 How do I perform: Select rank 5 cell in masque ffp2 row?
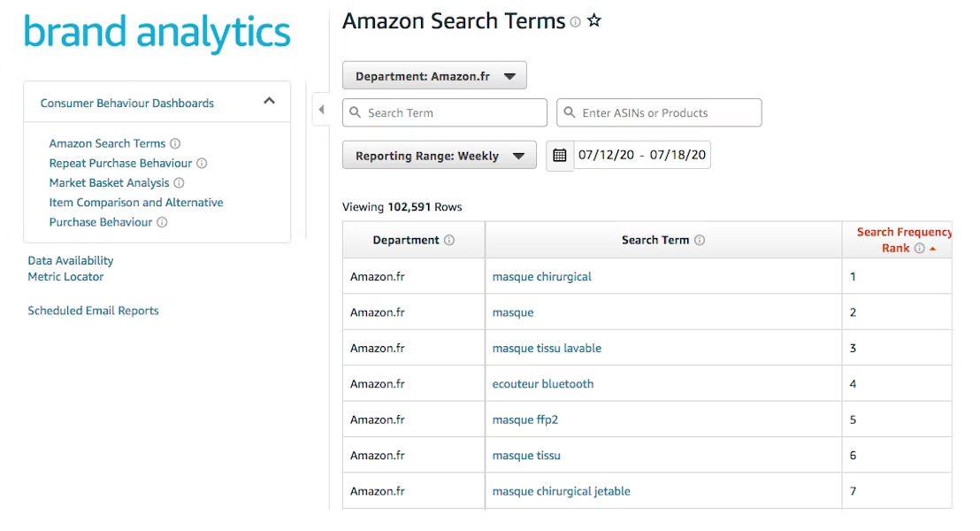897,419
